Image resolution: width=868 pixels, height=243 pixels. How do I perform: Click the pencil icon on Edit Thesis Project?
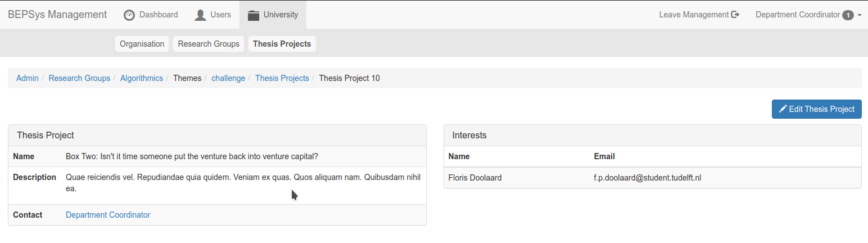pos(783,109)
